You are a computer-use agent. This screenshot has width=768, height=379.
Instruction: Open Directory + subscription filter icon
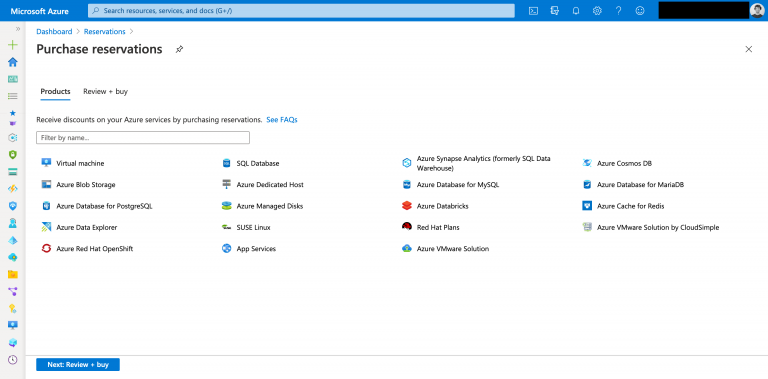click(554, 11)
